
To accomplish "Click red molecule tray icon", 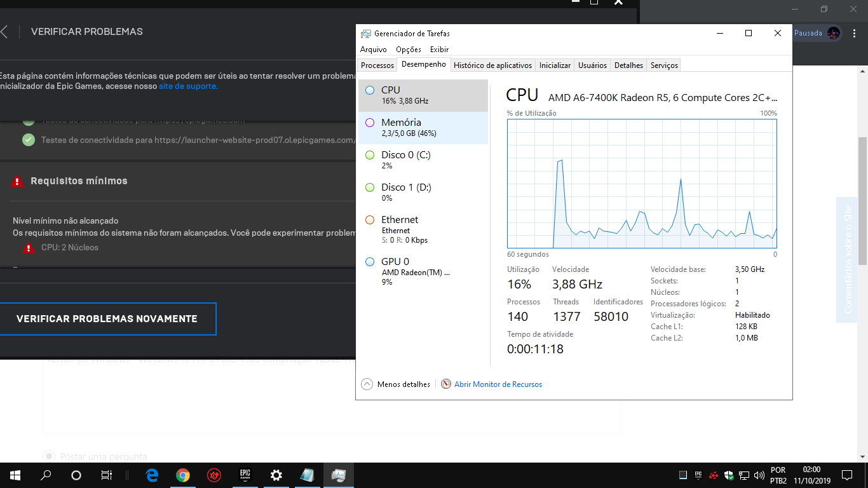I will tap(714, 475).
